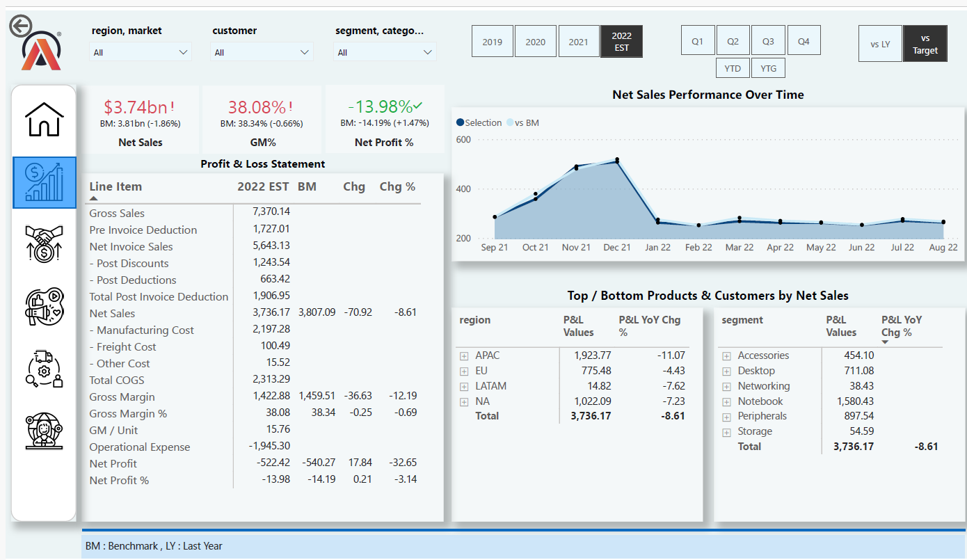Enable the vs Target comparison

(x=925, y=43)
